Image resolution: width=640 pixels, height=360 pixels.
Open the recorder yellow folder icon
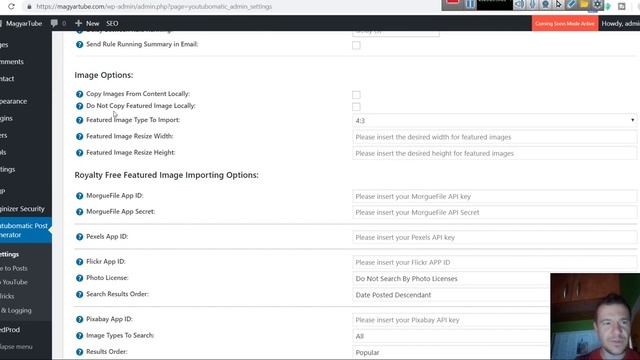coord(584,4)
